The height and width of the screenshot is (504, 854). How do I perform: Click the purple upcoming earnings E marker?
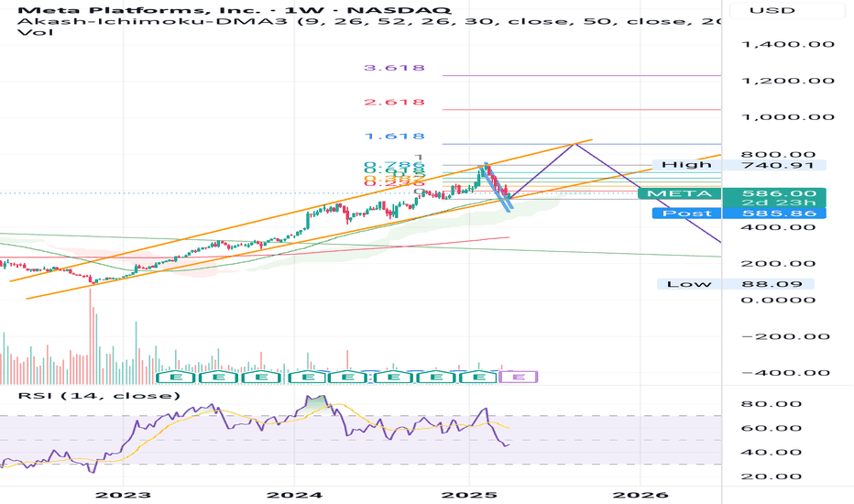[519, 377]
